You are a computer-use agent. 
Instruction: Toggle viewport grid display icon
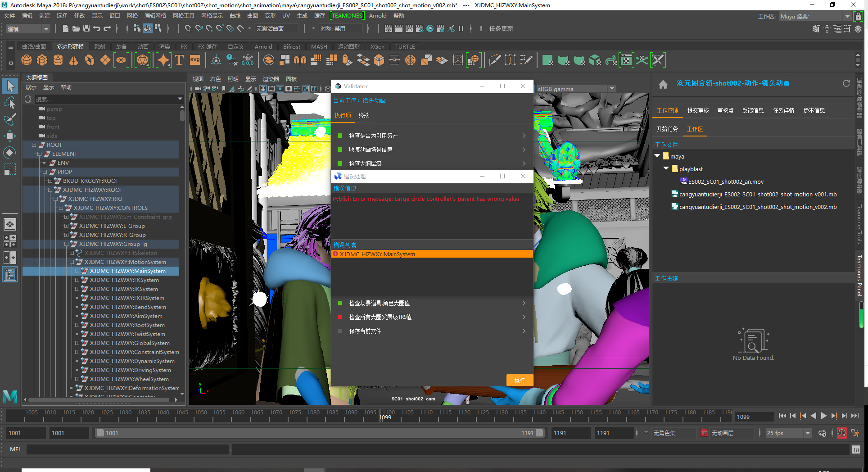tap(263, 89)
